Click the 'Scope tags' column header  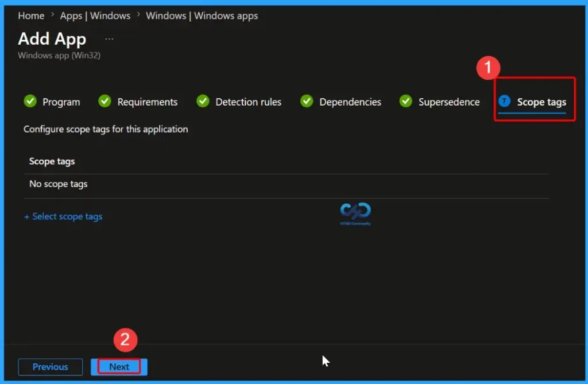52,161
